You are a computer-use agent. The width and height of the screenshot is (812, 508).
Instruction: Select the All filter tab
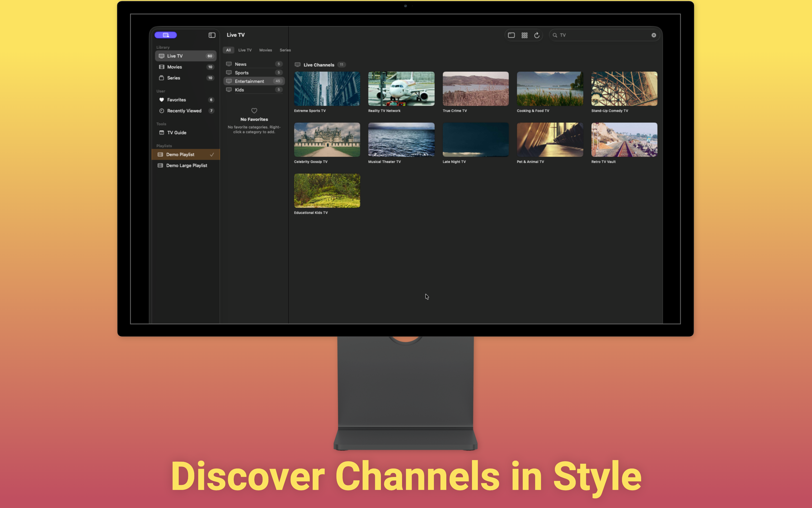(x=228, y=50)
